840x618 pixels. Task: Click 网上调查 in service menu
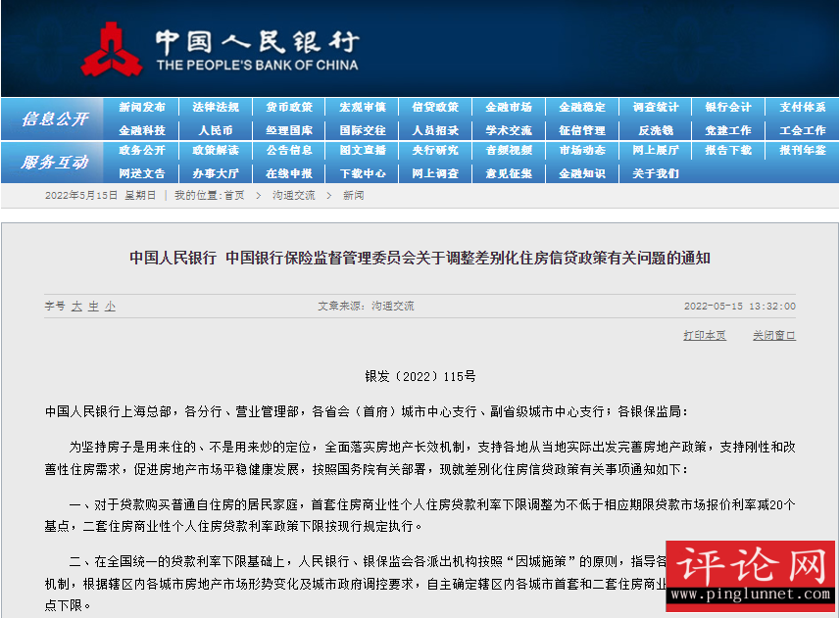pyautogui.click(x=435, y=174)
